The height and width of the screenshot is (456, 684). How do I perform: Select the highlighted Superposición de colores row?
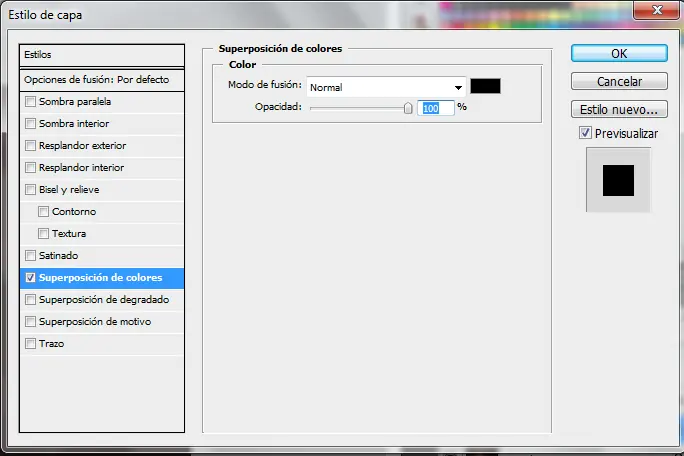pyautogui.click(x=102, y=278)
